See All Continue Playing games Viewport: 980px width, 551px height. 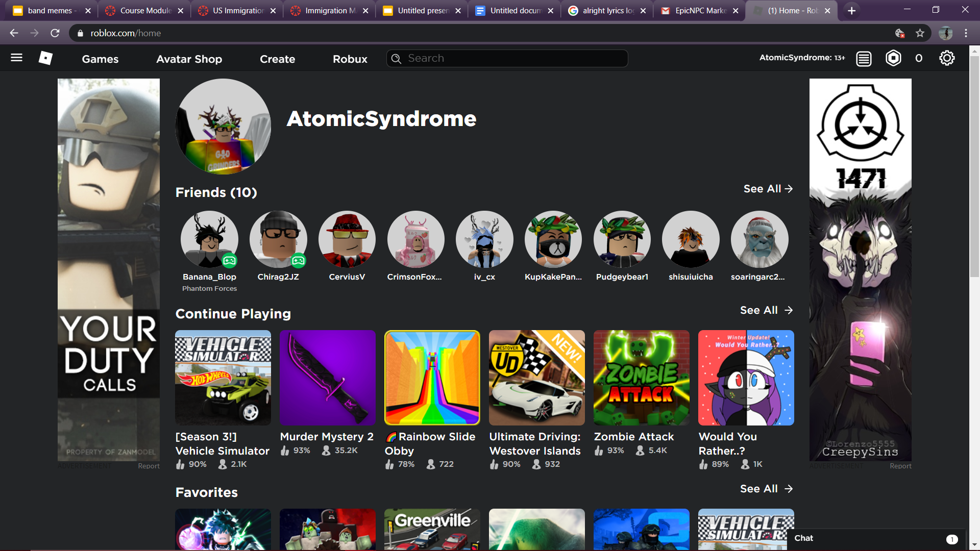tap(766, 310)
